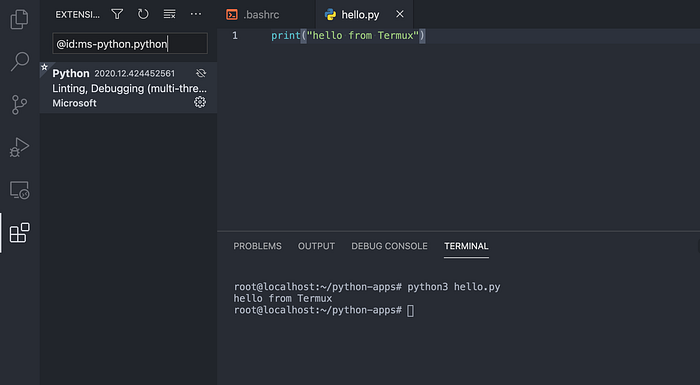
Task: Clear extensions search results icon
Action: [169, 14]
